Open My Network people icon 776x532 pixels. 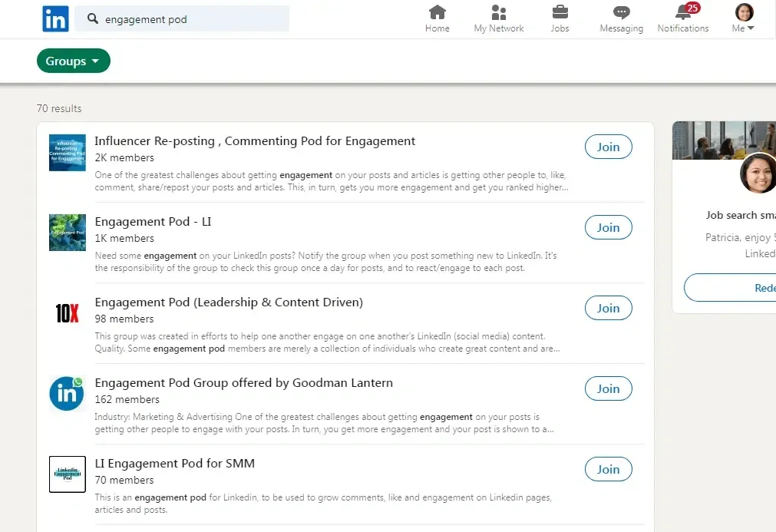(x=499, y=12)
